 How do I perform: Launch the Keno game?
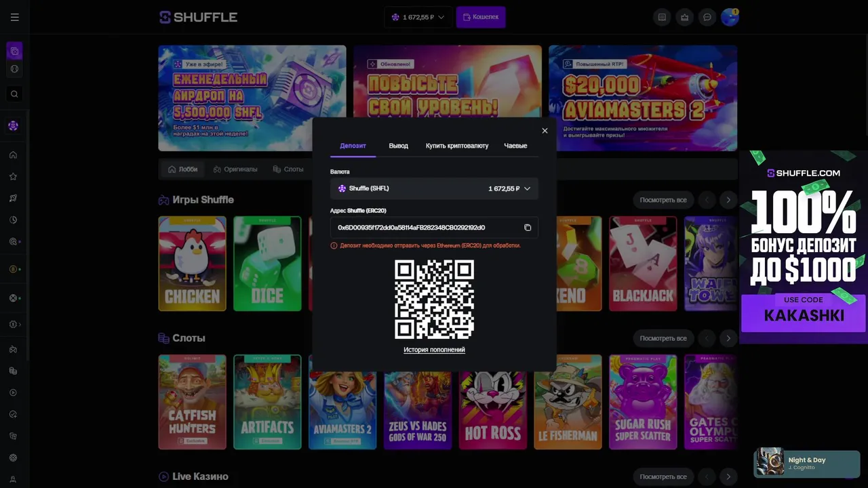pyautogui.click(x=578, y=264)
